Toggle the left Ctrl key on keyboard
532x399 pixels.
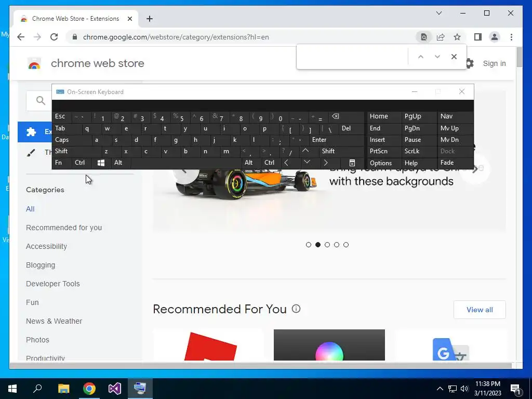tap(82, 163)
